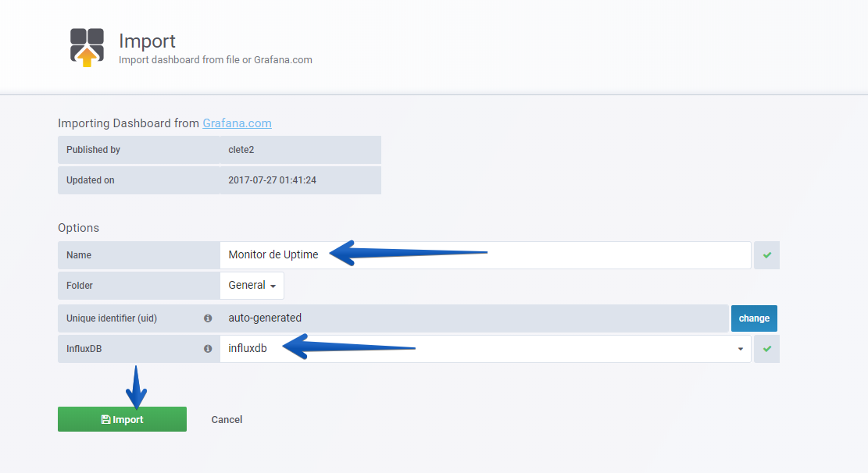Screen dimensions: 868x473
Task: Select the influxdb data source combo box
Action: [485, 349]
